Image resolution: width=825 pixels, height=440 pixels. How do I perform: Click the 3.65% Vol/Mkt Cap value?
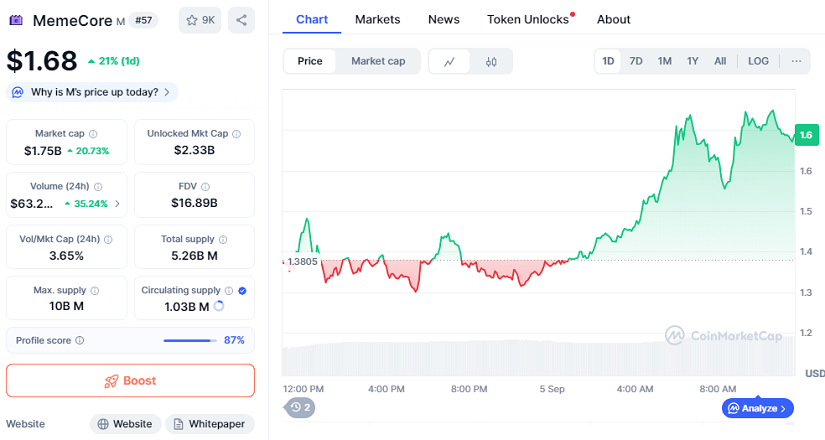click(x=66, y=256)
